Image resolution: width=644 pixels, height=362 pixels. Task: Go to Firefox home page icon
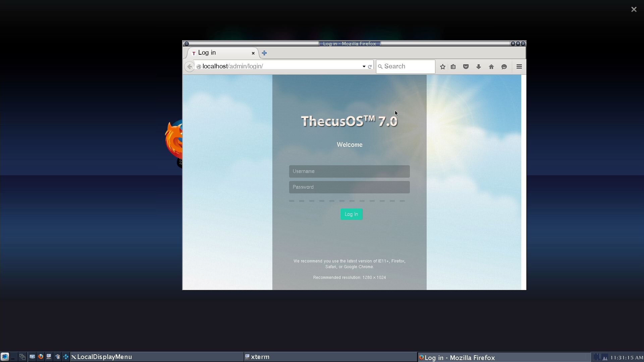point(491,66)
